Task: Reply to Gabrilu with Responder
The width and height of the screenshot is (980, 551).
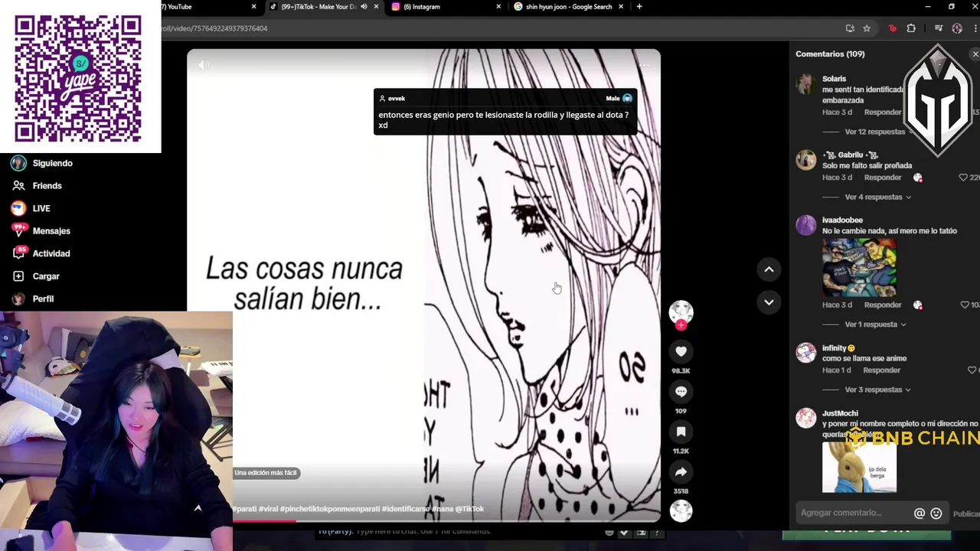Action: pos(883,178)
